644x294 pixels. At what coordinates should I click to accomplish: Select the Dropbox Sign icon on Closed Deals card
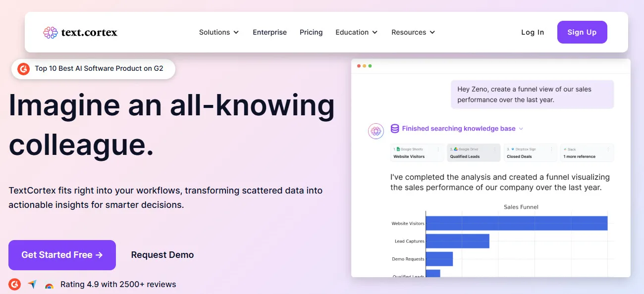tap(513, 148)
